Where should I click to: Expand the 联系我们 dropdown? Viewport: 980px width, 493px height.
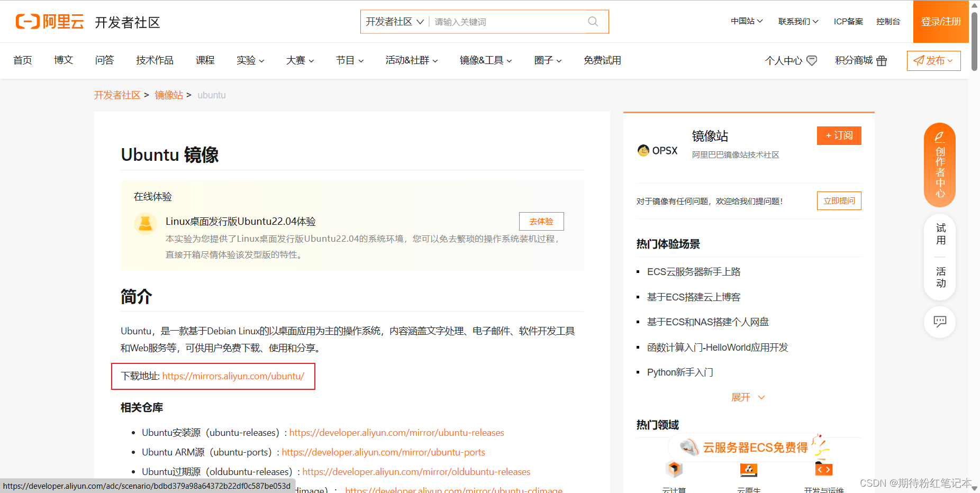(x=798, y=21)
